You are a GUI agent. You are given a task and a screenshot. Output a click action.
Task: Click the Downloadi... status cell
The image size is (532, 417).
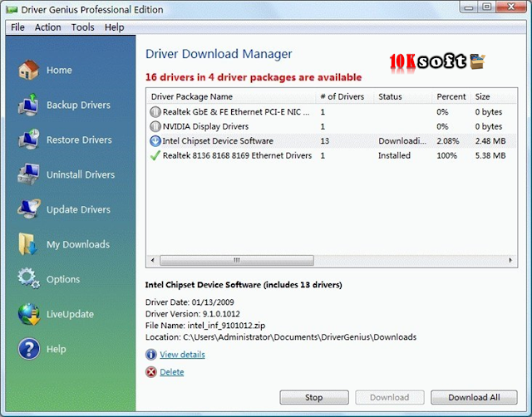pyautogui.click(x=402, y=141)
